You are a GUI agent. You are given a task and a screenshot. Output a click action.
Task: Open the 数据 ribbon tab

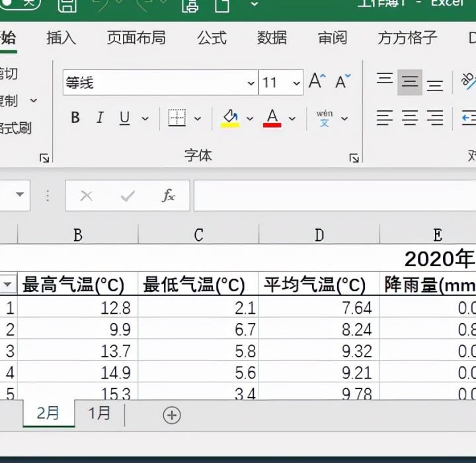pyautogui.click(x=272, y=38)
